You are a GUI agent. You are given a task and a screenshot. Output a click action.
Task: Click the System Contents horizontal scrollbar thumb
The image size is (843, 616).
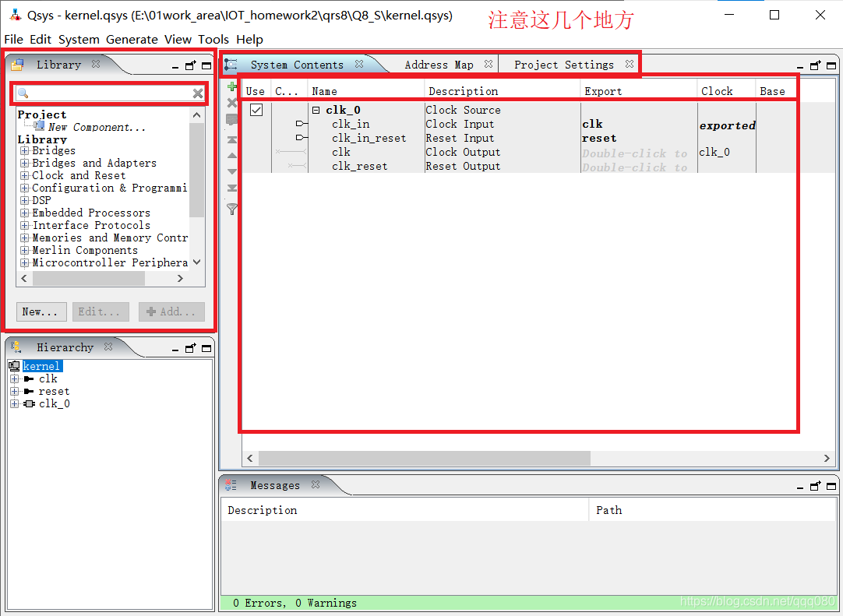click(425, 458)
